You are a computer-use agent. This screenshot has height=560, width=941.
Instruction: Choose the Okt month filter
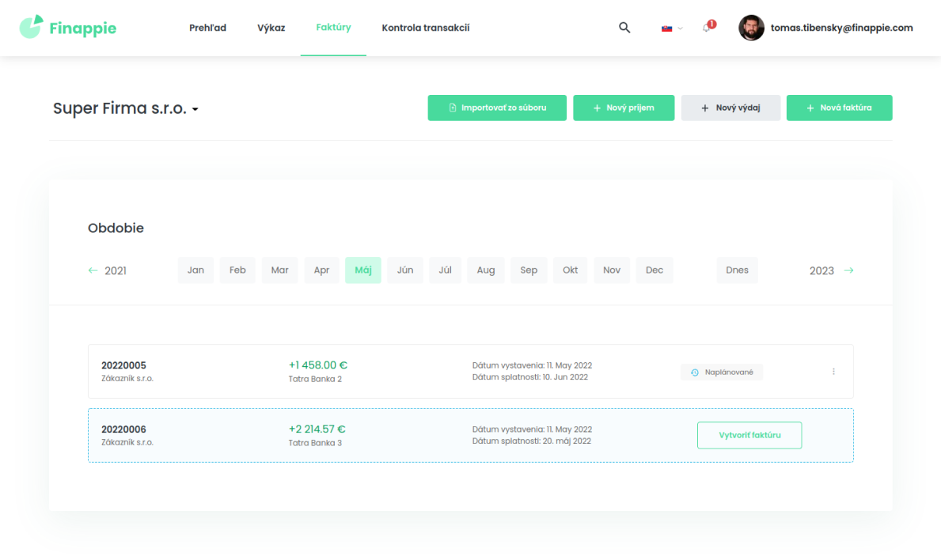[570, 271]
